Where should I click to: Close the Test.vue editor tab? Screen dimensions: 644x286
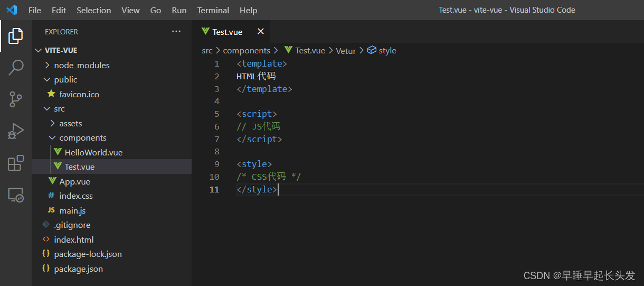[260, 32]
